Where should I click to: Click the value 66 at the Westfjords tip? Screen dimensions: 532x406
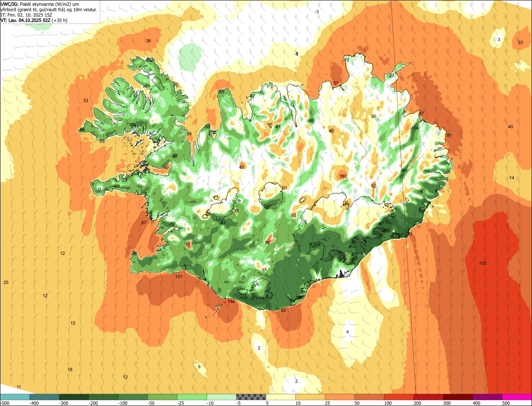click(82, 130)
